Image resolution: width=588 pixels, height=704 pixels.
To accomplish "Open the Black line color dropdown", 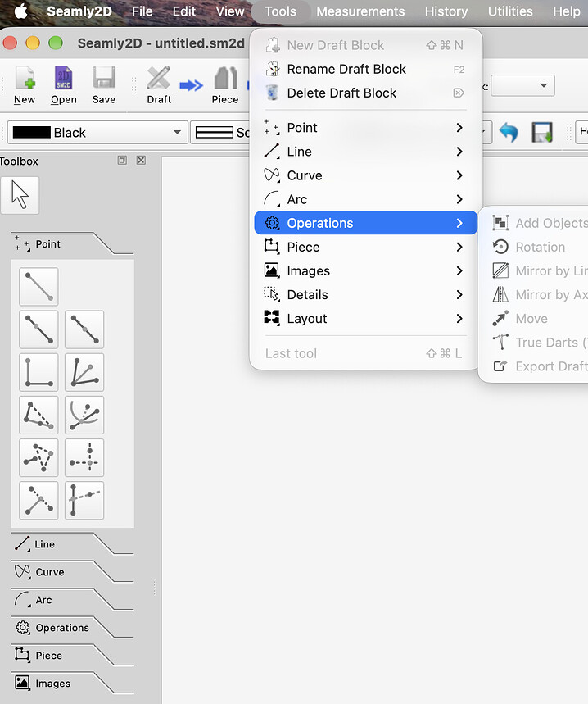I will click(97, 133).
